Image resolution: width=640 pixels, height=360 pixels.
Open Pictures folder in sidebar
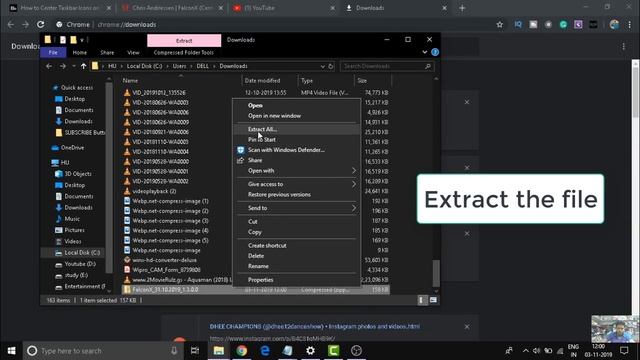pos(74,230)
